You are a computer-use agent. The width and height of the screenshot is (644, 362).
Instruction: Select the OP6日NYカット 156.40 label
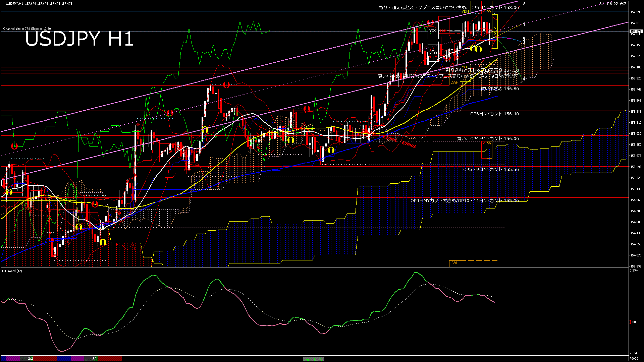pyautogui.click(x=494, y=114)
